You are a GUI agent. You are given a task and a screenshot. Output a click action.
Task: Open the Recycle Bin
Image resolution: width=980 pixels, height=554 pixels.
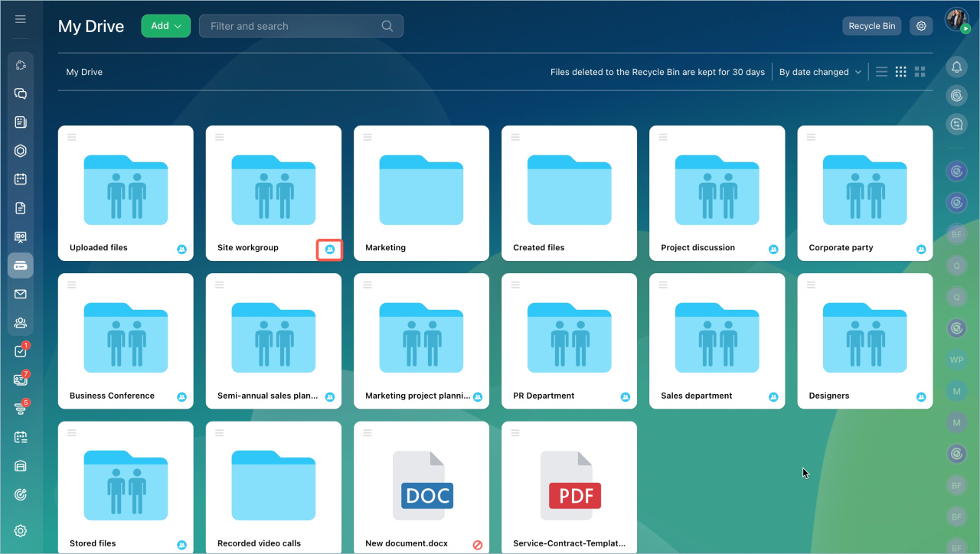871,26
